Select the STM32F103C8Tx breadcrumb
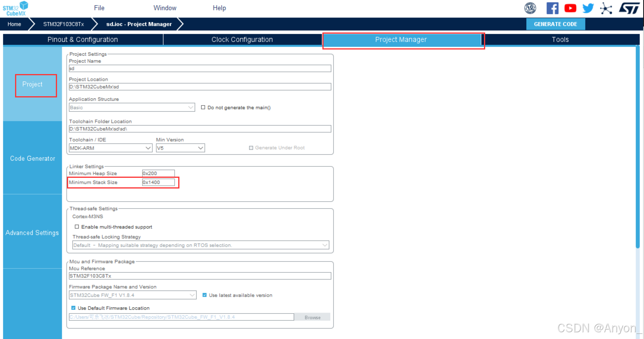The width and height of the screenshot is (644, 339). pyautogui.click(x=63, y=24)
